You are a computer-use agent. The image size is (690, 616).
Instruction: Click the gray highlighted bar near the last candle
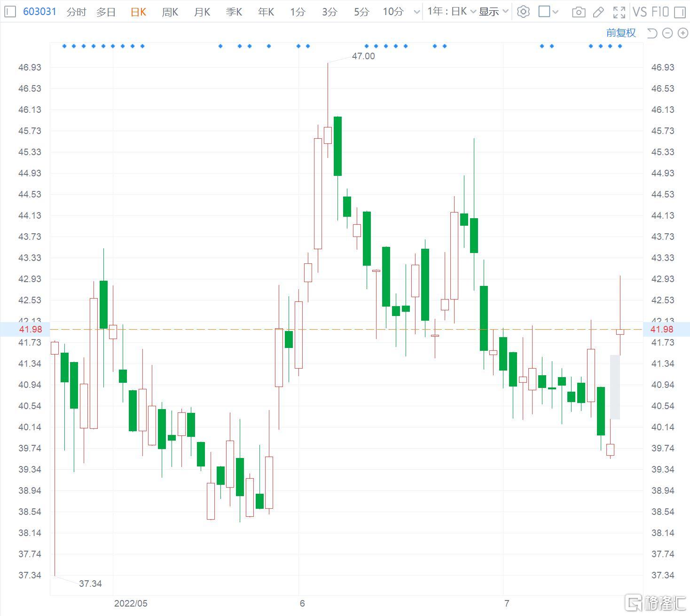pos(615,387)
